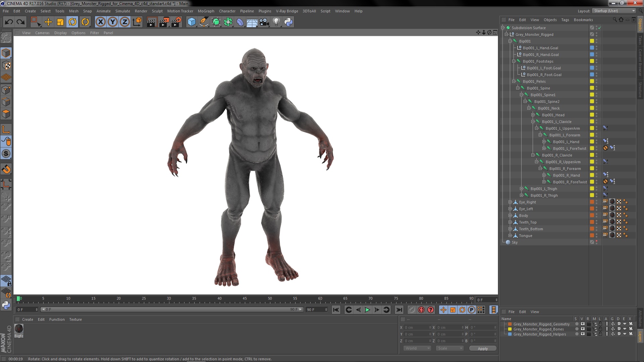Go to start of animation
Viewport: 644px width, 362px height.
(336, 310)
